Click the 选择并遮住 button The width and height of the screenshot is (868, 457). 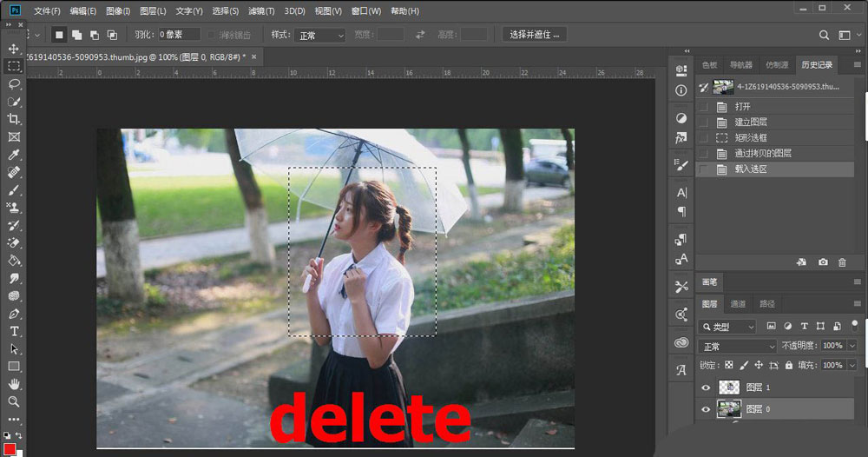click(536, 35)
